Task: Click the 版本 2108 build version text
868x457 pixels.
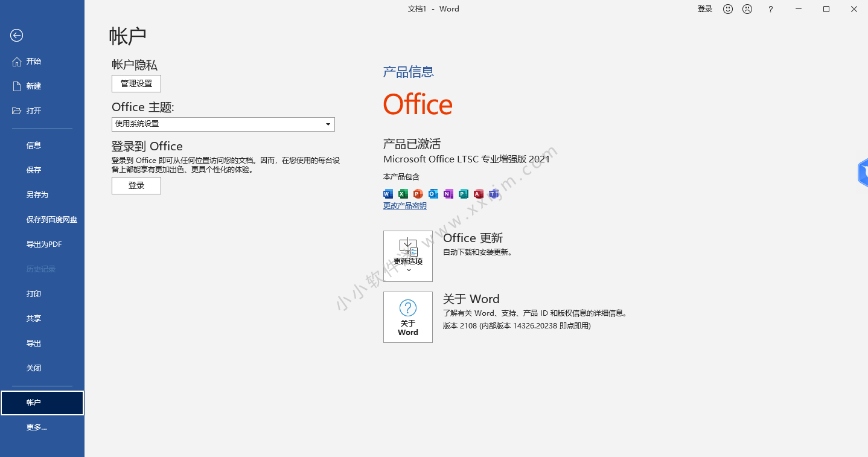Action: coord(517,326)
